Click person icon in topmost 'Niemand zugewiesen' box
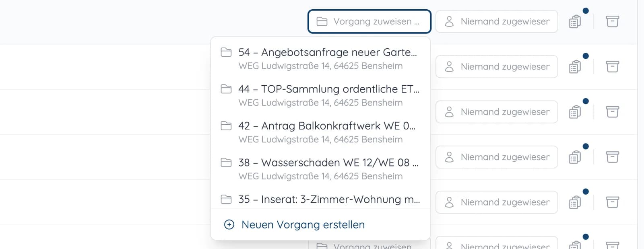Screen dimensions: 644x249 (449, 21)
